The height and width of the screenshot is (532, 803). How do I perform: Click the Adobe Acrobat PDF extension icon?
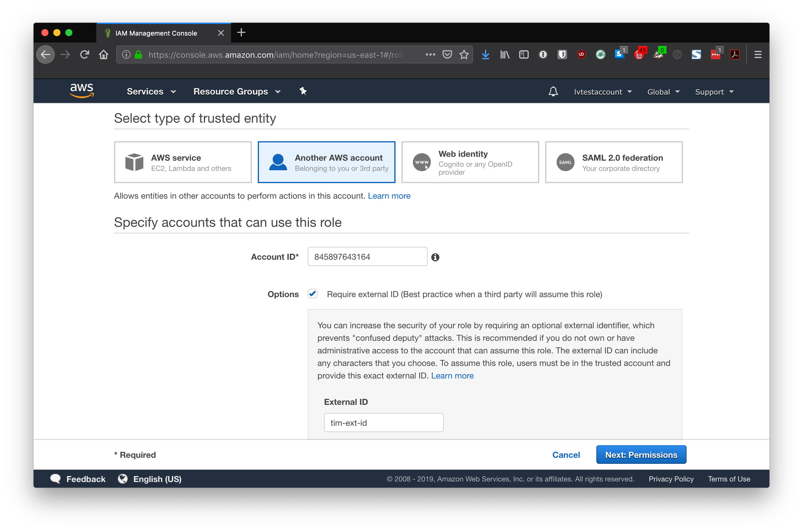click(x=735, y=55)
